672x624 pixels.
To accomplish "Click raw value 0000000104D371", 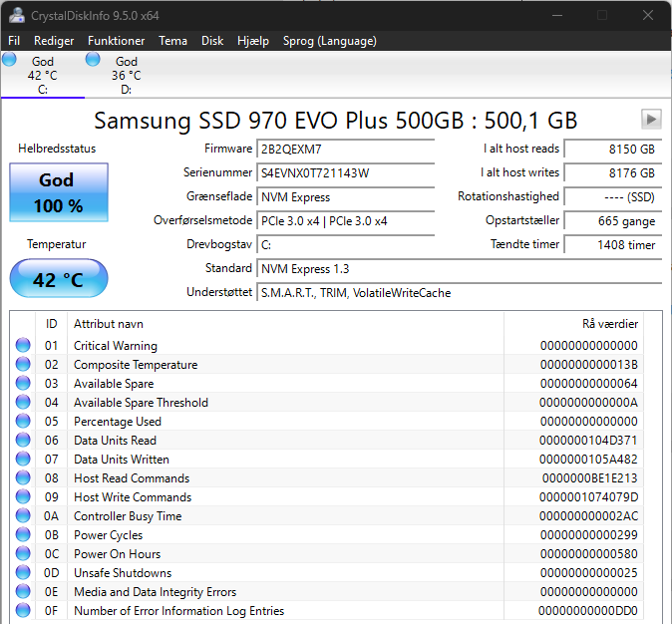I will click(x=588, y=441).
